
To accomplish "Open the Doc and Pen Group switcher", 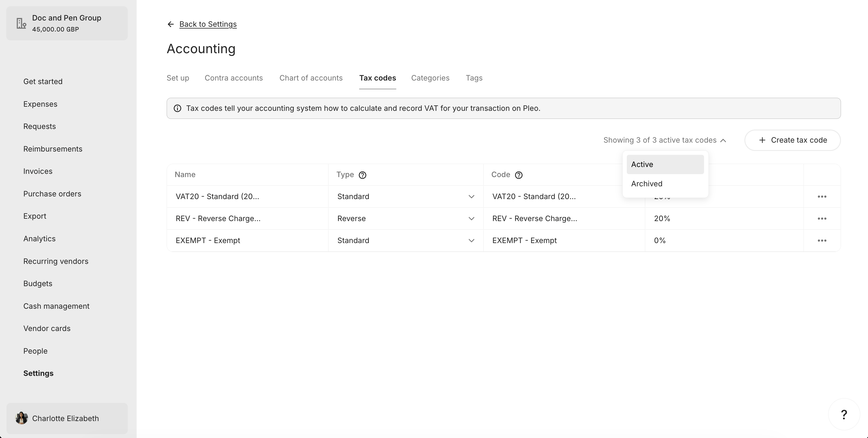I will click(67, 23).
